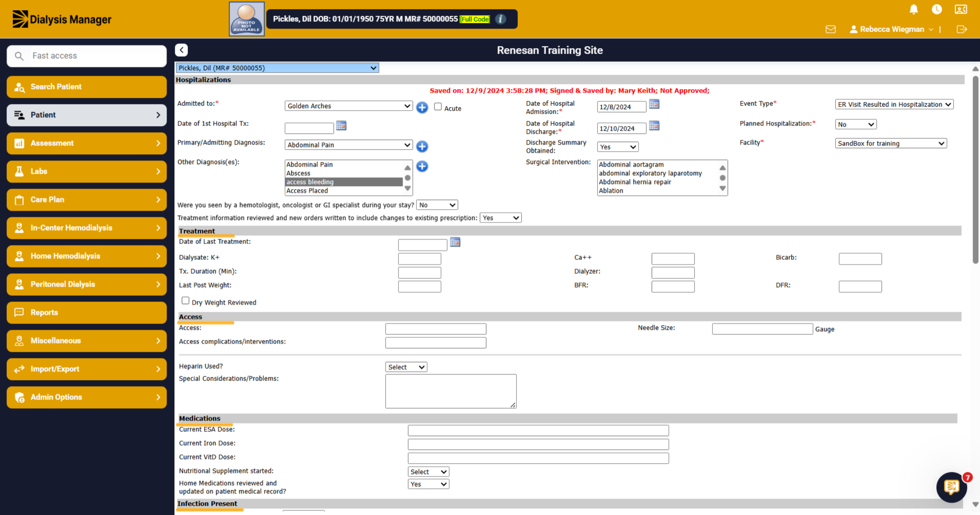
Task: Open the mail envelope icon
Action: 831,29
